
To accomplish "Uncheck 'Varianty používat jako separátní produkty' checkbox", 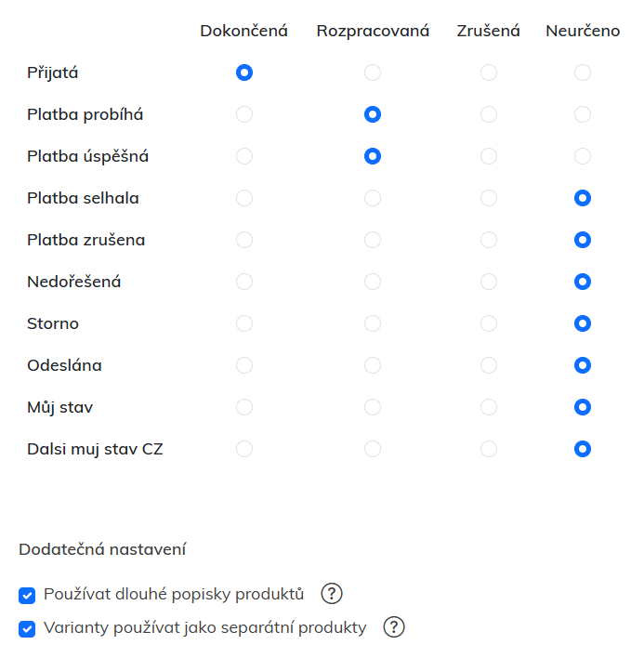I will point(27,628).
